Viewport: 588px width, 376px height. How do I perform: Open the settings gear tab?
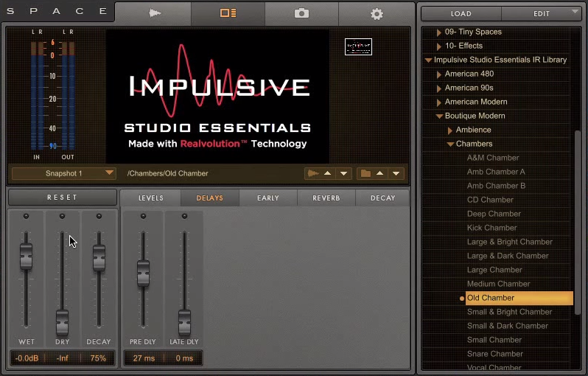pos(377,14)
